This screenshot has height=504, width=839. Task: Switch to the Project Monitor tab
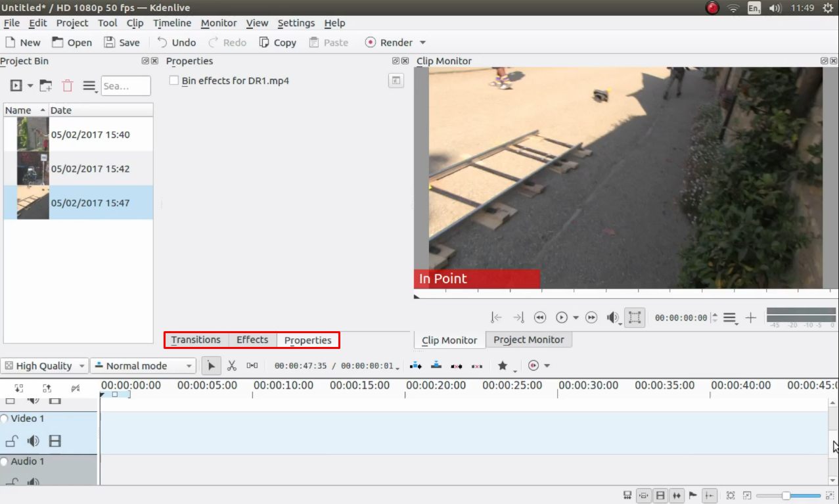[529, 340]
